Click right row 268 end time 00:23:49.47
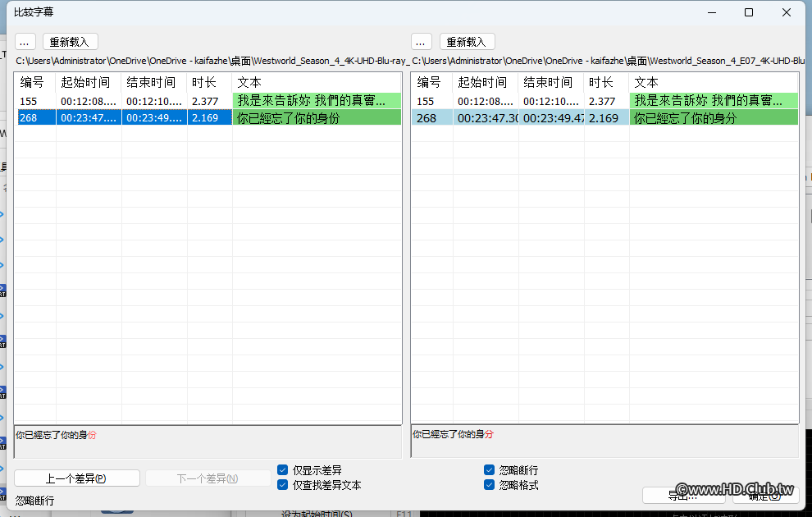The height and width of the screenshot is (517, 812). [x=551, y=118]
